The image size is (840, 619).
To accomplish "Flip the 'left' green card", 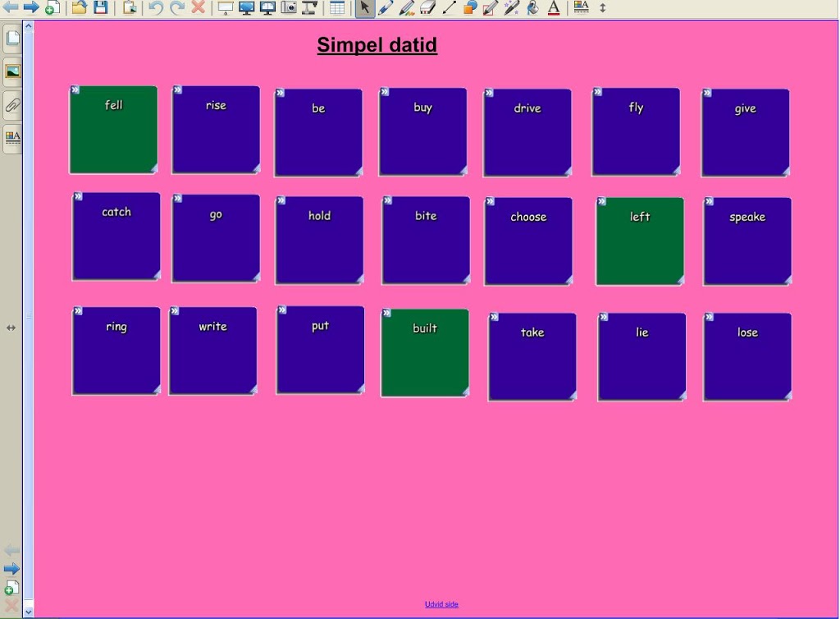I will (x=640, y=241).
